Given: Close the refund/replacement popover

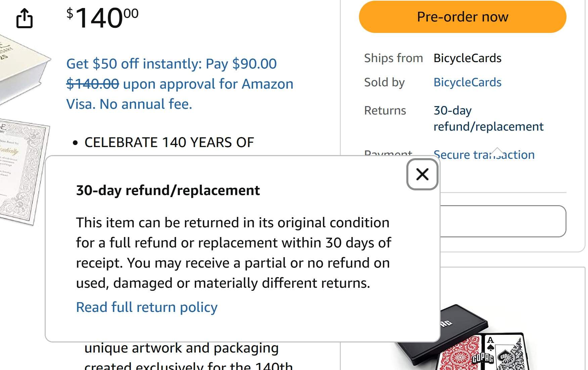Looking at the screenshot, I should point(422,174).
